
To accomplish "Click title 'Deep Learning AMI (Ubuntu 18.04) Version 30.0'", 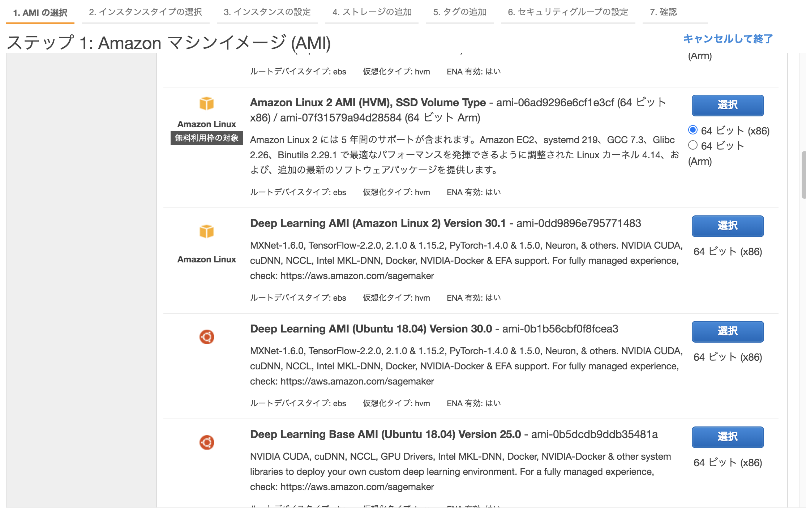I will click(x=371, y=329).
